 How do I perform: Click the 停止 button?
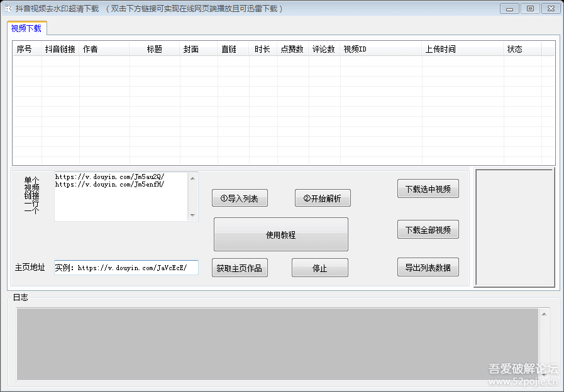click(320, 268)
